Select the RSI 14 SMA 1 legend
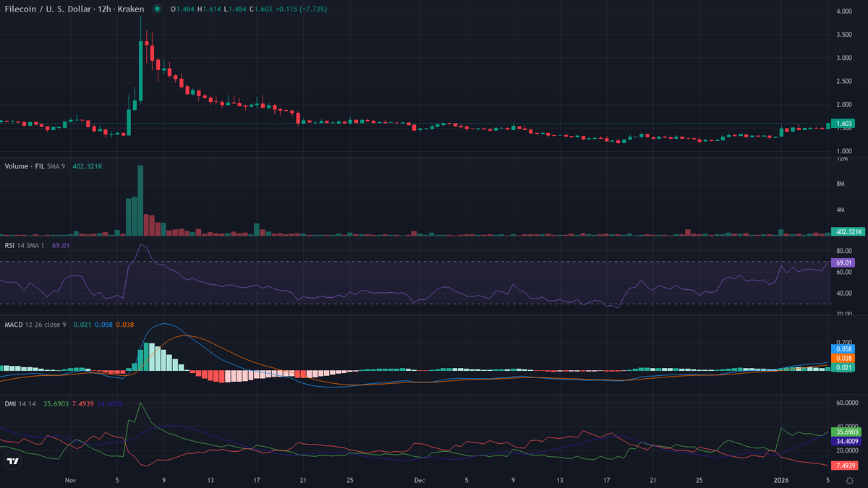868x488 pixels. [x=24, y=246]
